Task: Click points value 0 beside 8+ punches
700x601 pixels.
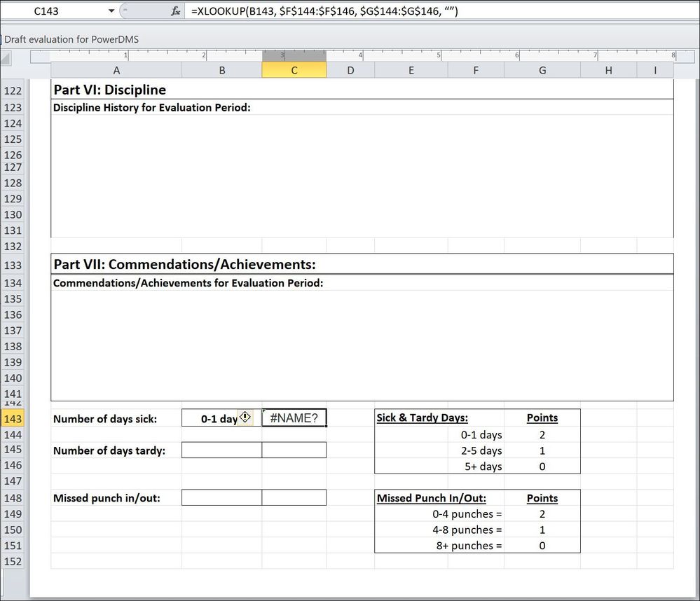Action: coord(542,546)
